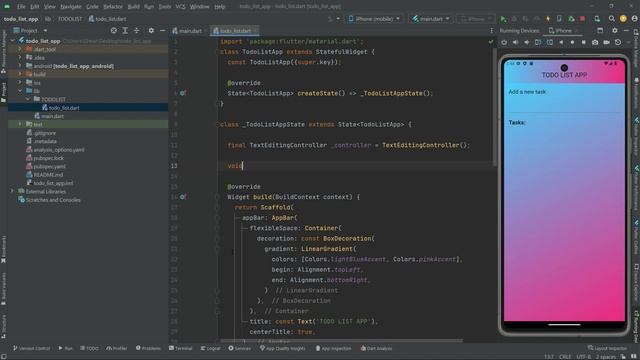This screenshot has width=640, height=360.
Task: Rotate the emulator left
Action: click(538, 42)
